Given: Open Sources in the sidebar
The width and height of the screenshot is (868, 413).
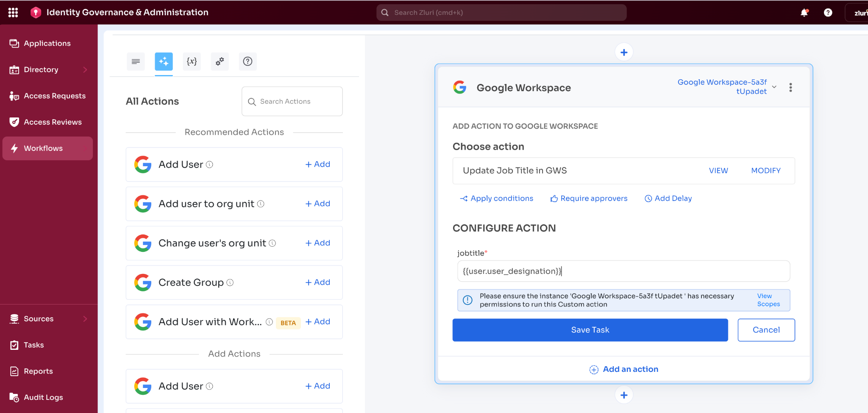Looking at the screenshot, I should click(x=39, y=319).
